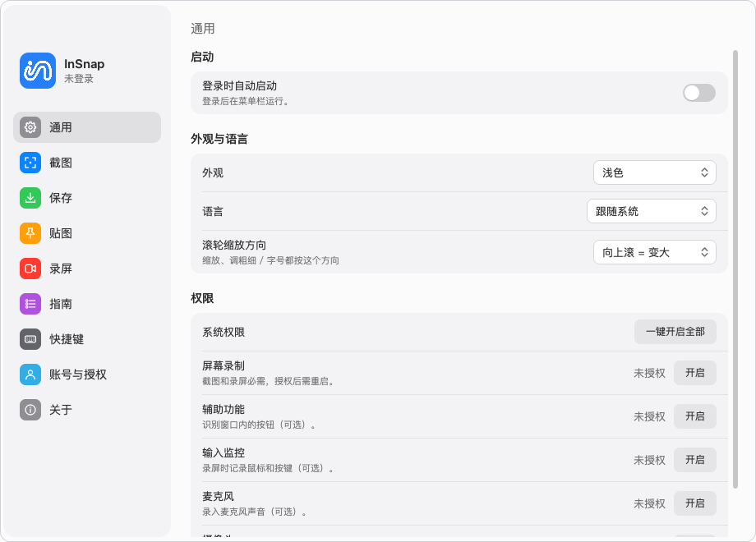
Task: Click the 指南 label in sidebar
Action: coord(61,304)
